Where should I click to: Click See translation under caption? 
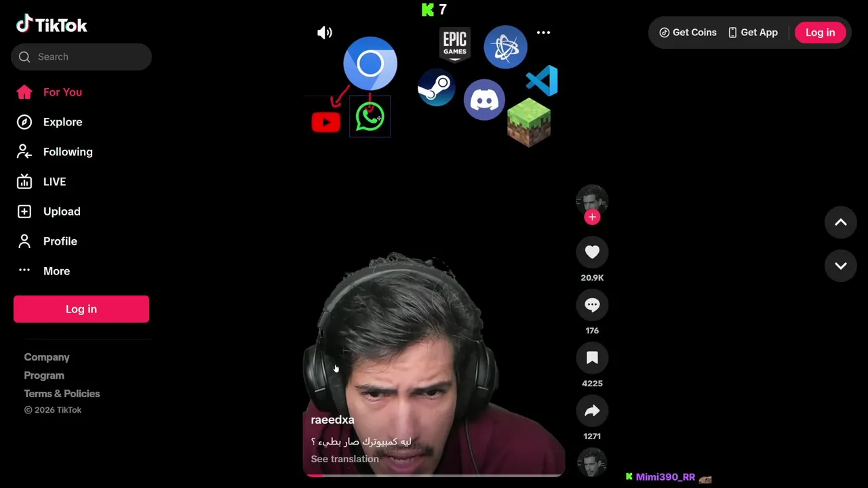pyautogui.click(x=344, y=459)
